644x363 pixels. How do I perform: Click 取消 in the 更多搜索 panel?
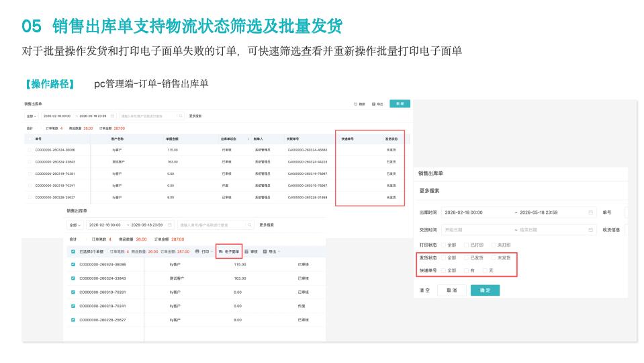451,290
